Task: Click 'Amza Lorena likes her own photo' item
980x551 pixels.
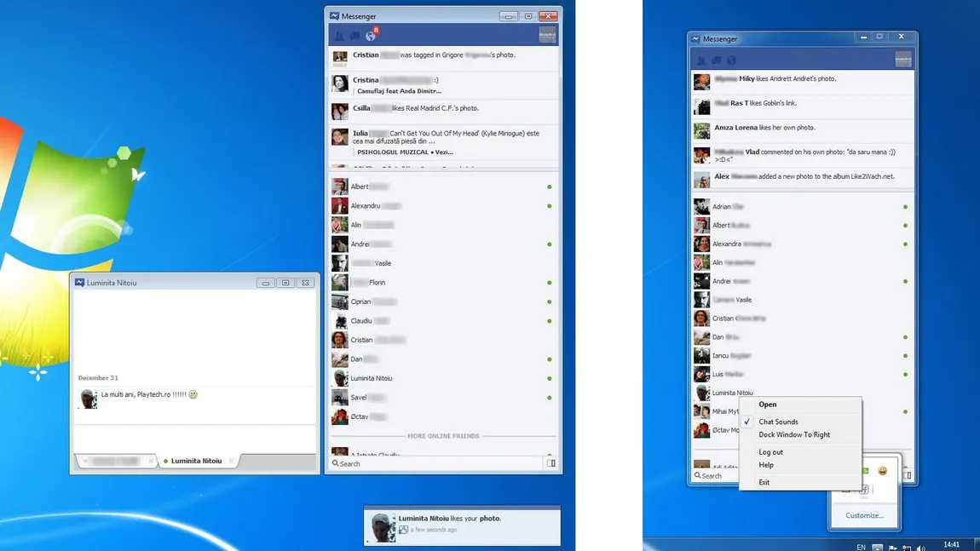Action: [803, 130]
